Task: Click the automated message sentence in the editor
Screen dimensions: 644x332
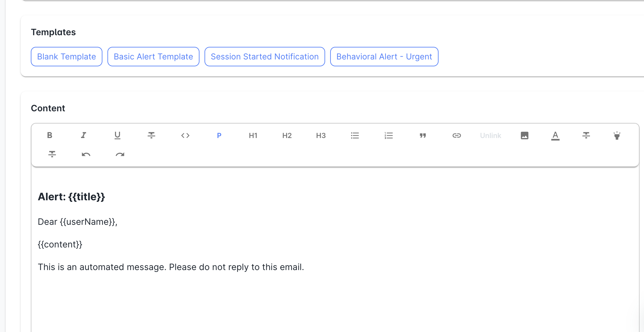Action: pos(171,267)
